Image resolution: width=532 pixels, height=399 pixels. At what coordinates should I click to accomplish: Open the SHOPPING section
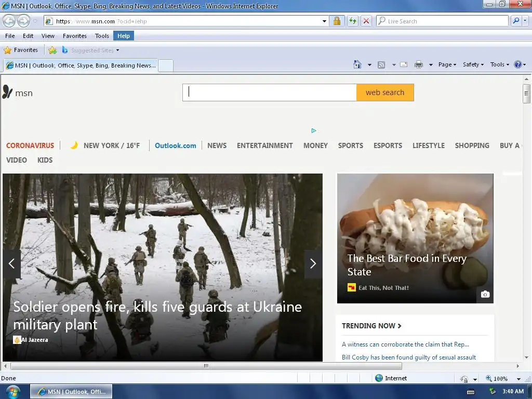(472, 145)
